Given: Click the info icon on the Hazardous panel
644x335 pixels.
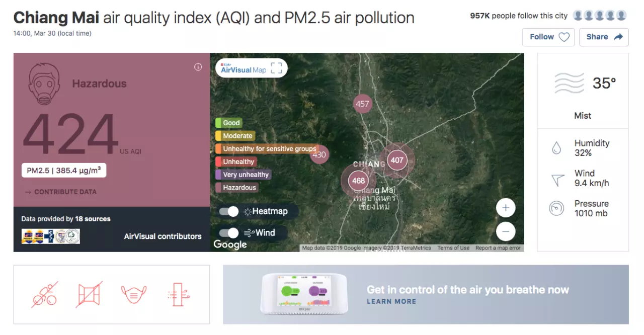Looking at the screenshot, I should point(198,67).
